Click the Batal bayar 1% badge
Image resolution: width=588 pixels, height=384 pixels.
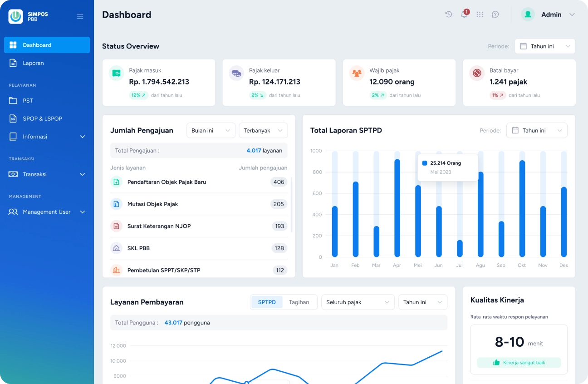coord(498,95)
